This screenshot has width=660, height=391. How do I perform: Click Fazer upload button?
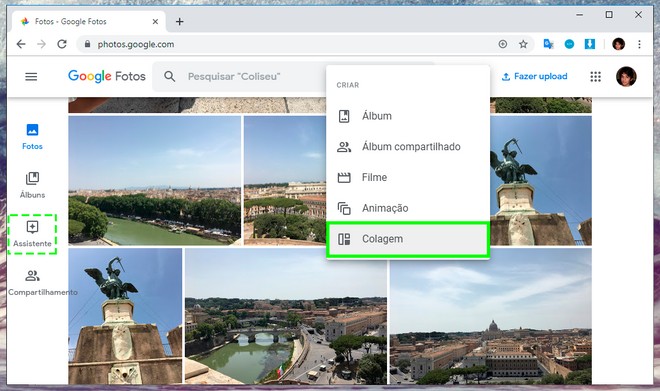click(535, 77)
